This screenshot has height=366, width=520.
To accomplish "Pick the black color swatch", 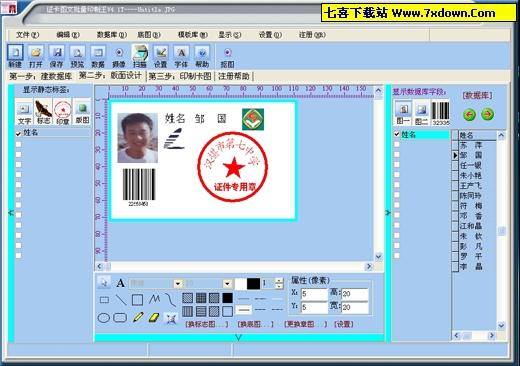I will tap(253, 284).
